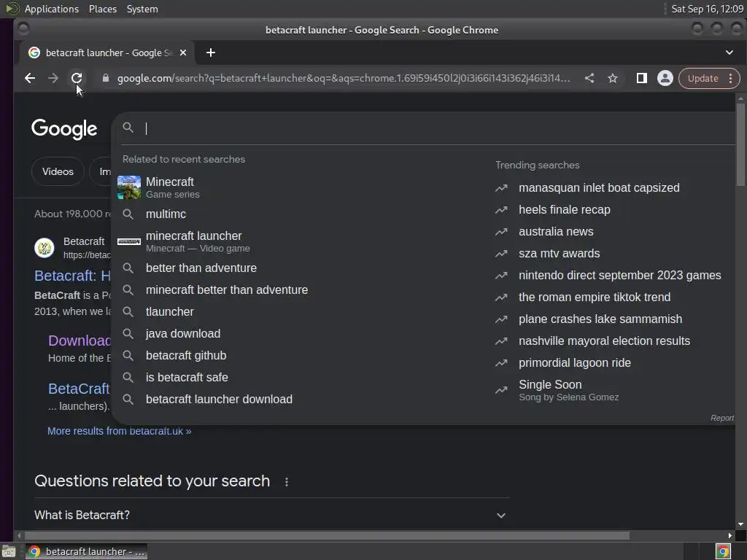Screen dimensions: 747x560
Task: Share this page via share icon
Action: point(589,78)
